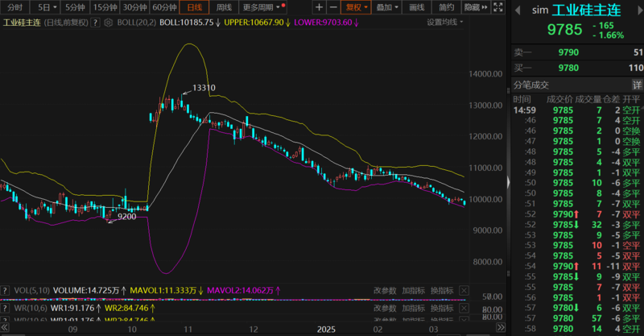Open the 复权 dropdown
This screenshot has width=644, height=336.
pos(358,7)
